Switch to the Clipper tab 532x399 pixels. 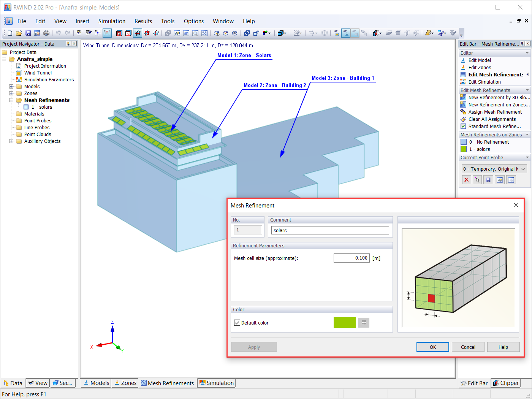click(x=506, y=383)
